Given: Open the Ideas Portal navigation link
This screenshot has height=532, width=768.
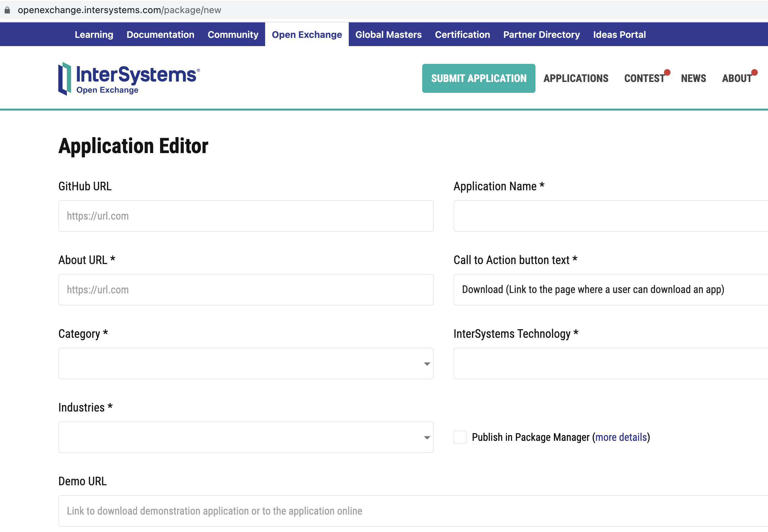Looking at the screenshot, I should tap(619, 35).
